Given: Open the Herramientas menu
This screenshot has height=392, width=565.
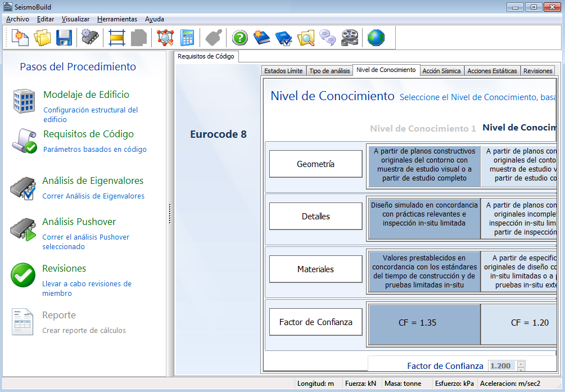Looking at the screenshot, I should pyautogui.click(x=117, y=19).
